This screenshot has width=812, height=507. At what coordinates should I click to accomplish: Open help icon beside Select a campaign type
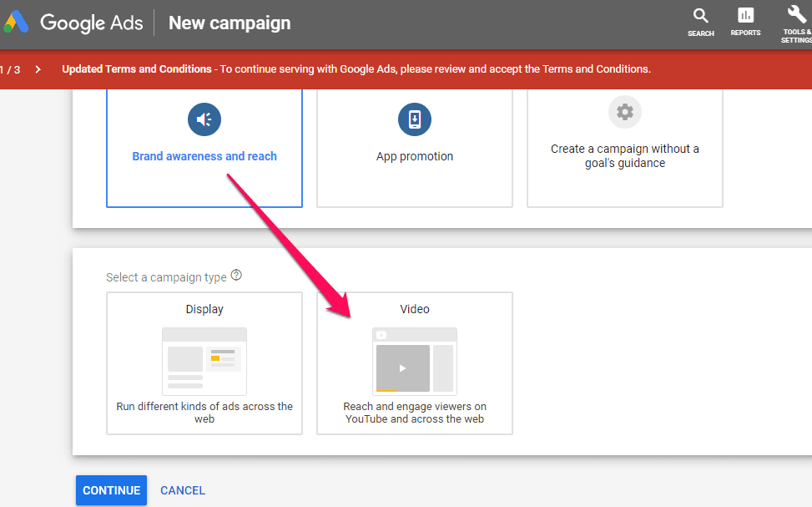coord(236,275)
